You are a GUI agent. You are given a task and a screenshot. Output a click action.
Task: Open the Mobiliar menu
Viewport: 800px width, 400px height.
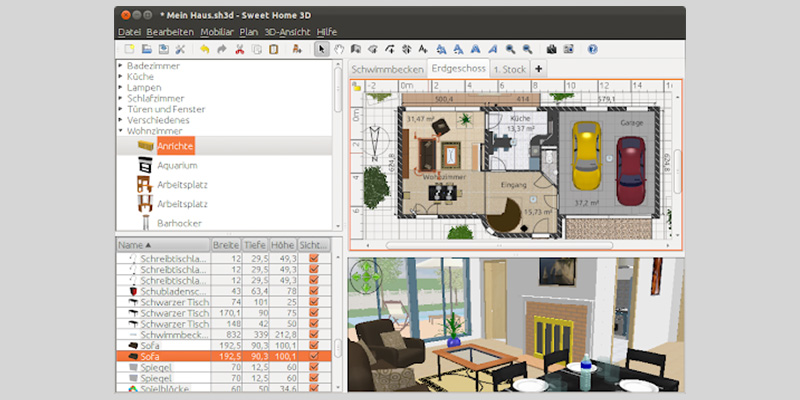point(217,32)
